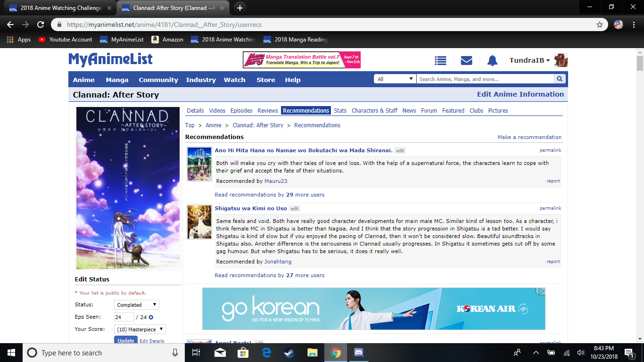Open Task View on the taskbar
The image size is (644, 362).
197,353
